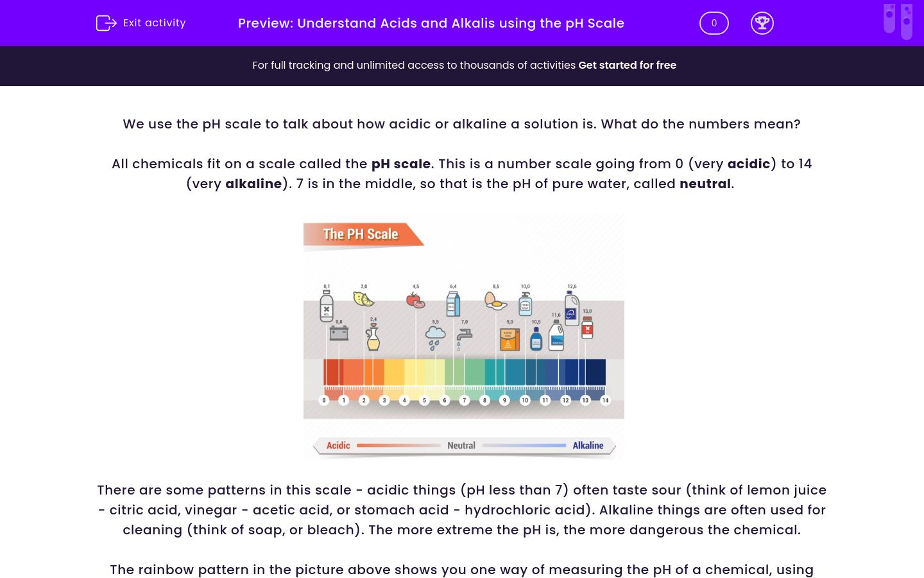Click the lemon icon at pH 2.0

363,299
